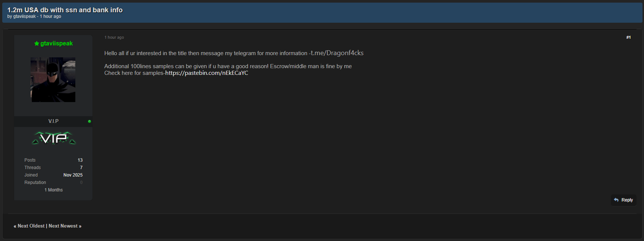This screenshot has width=644, height=241.
Task: Click the Reputation value of 0
Action: pos(81,183)
